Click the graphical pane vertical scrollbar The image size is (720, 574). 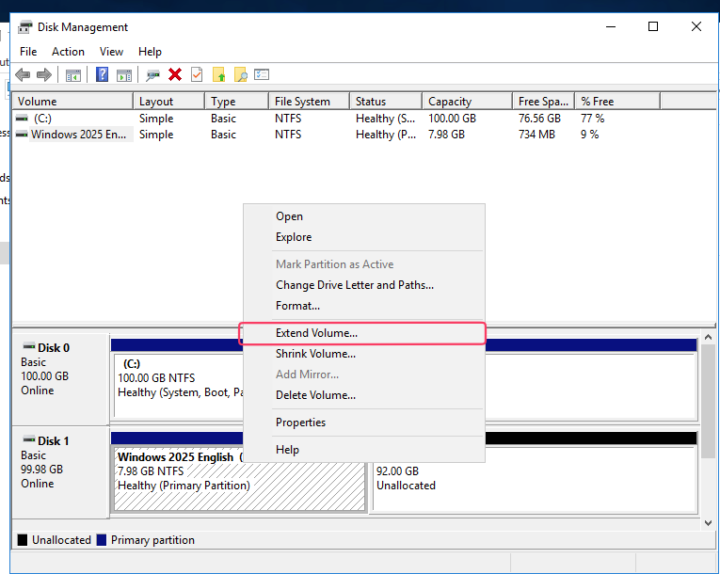click(x=708, y=420)
